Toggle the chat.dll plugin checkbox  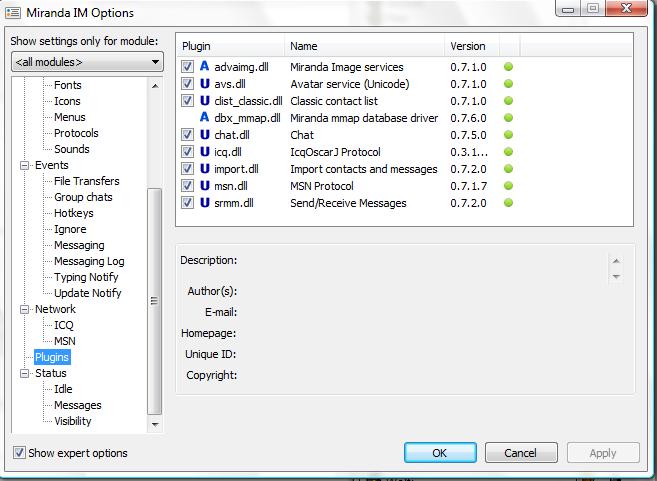click(187, 134)
